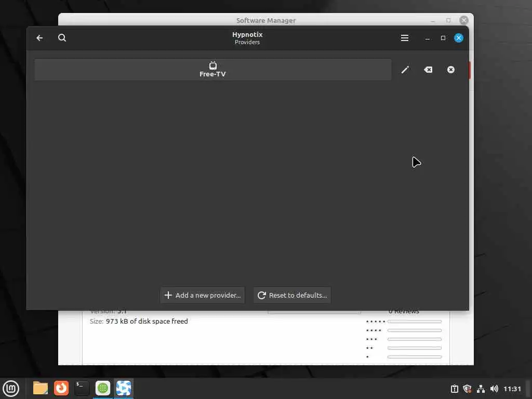Maximize the Hypnotix window
Viewport: 532px width, 399px height.
click(443, 38)
